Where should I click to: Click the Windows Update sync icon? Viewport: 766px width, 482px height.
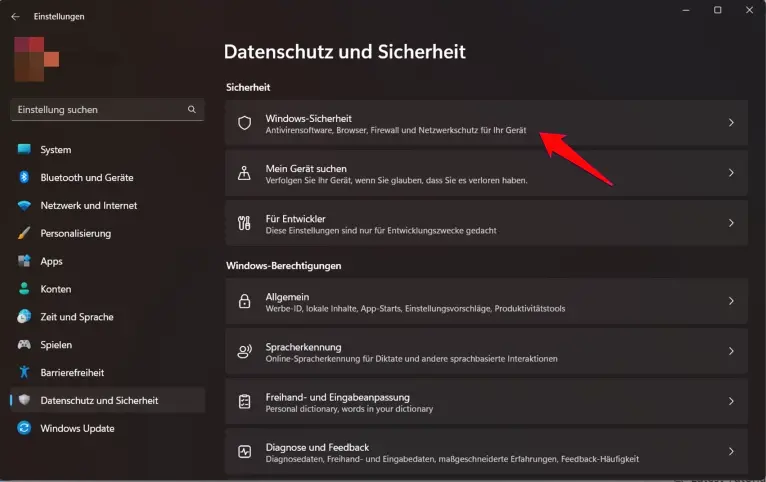pyautogui.click(x=24, y=428)
